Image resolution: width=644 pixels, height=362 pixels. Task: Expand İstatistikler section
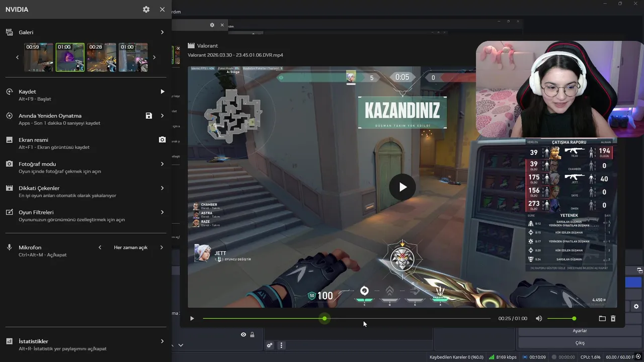click(162, 341)
